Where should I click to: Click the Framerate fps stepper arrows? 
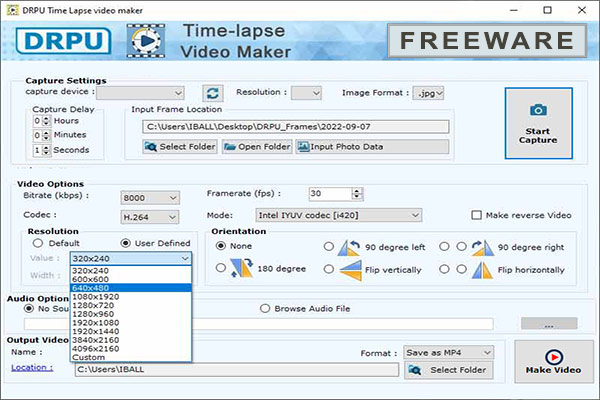357,194
